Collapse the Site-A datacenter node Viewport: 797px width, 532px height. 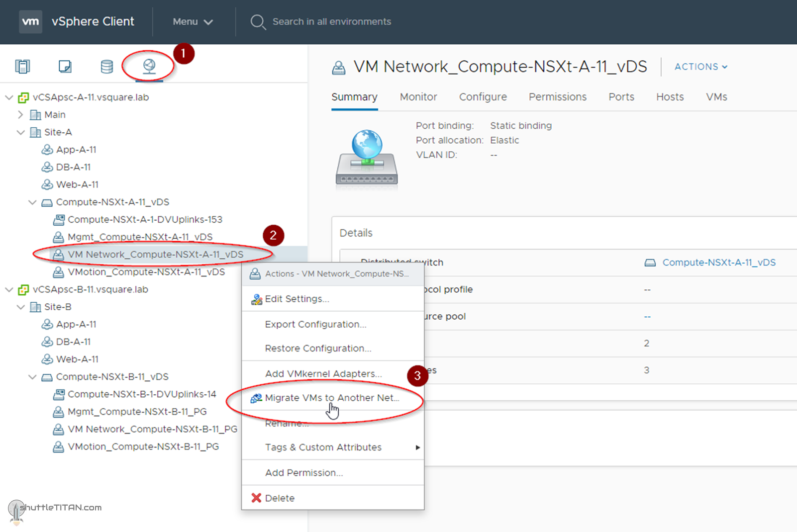20,132
